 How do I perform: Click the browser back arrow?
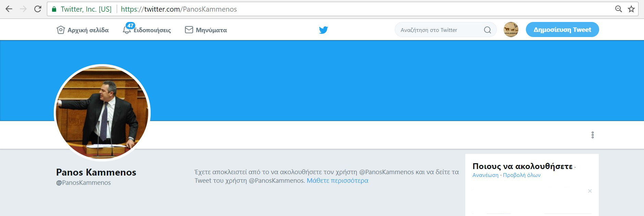point(9,9)
